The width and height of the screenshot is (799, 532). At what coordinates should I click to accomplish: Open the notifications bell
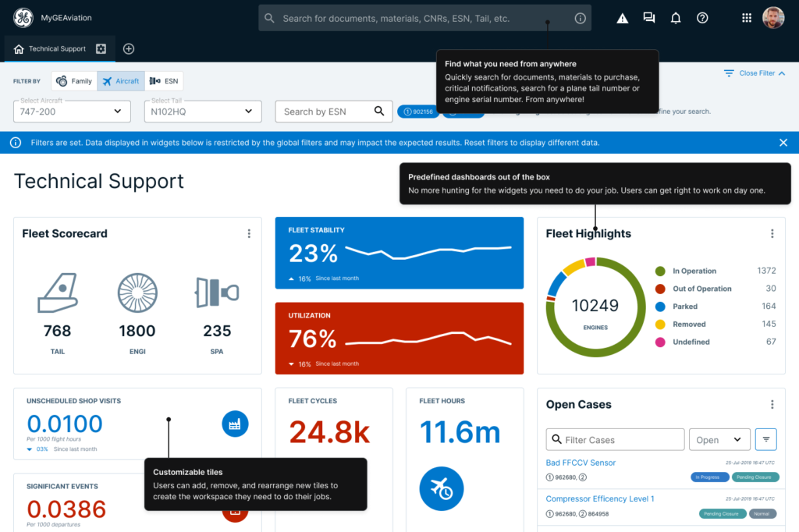(x=676, y=18)
